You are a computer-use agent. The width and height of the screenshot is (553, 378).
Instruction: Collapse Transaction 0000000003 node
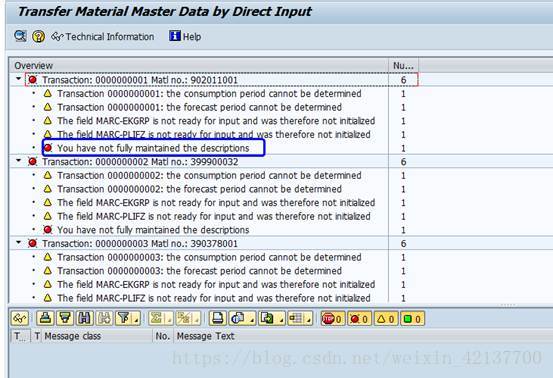(18, 243)
